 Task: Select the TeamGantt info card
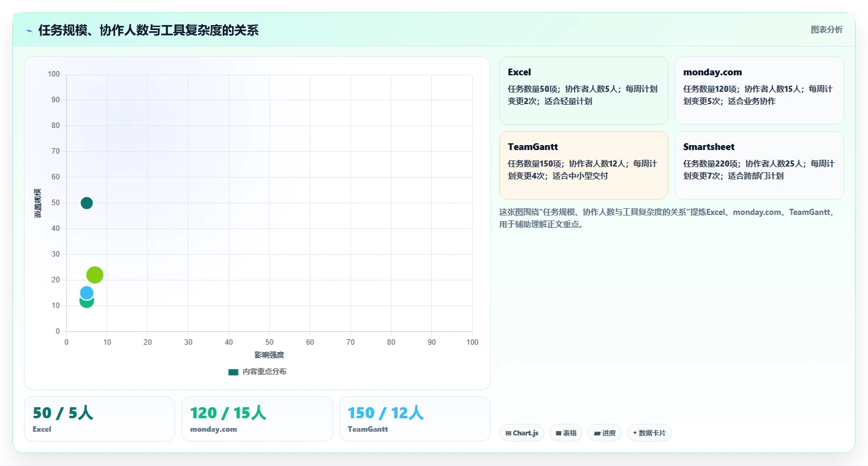tap(583, 165)
